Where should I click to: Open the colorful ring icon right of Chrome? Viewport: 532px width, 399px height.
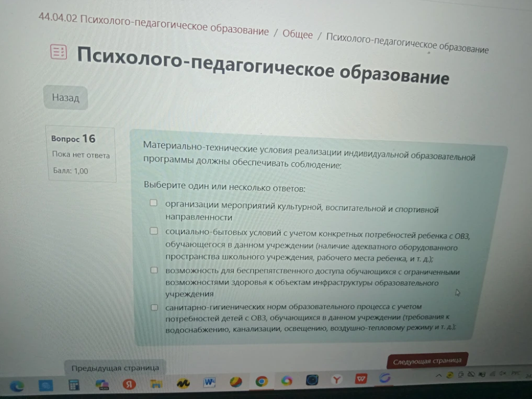tap(287, 381)
